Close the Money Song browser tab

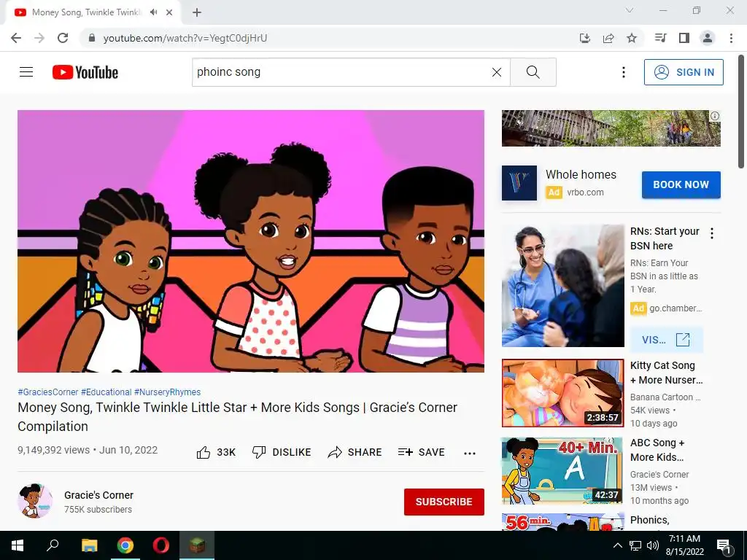(x=169, y=12)
